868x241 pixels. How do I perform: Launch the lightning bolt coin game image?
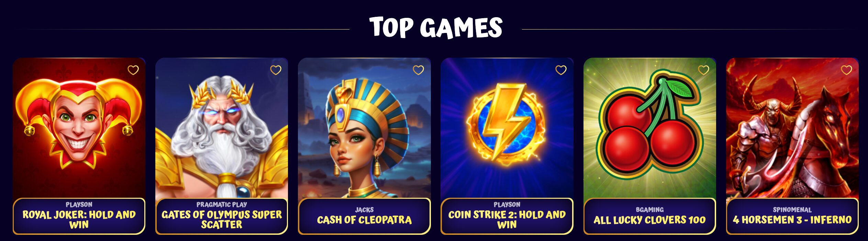507,128
